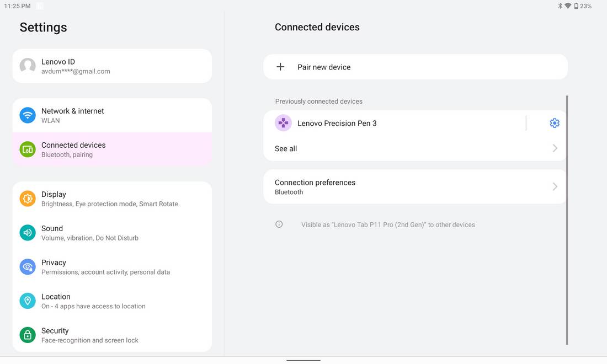Screen dimensions: 607x364
Task: Tap the purple Lenovo Precision Pen 3 device icon
Action: (284, 123)
